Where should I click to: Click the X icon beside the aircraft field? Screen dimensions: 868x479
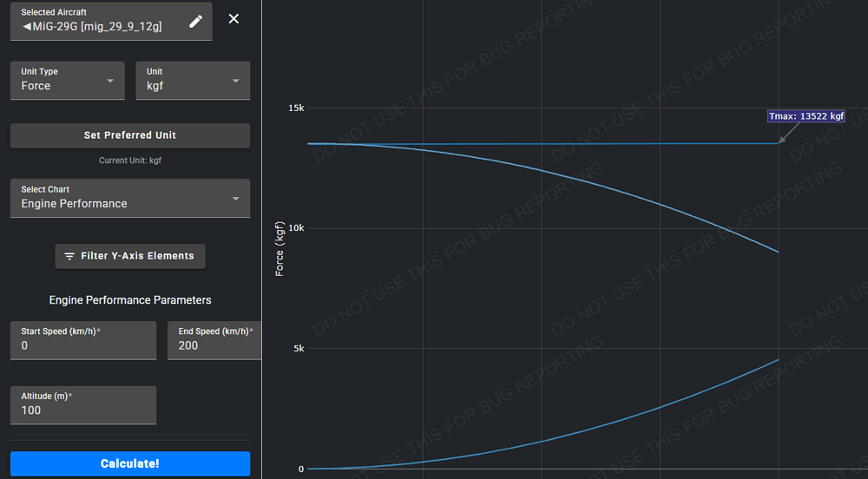233,19
